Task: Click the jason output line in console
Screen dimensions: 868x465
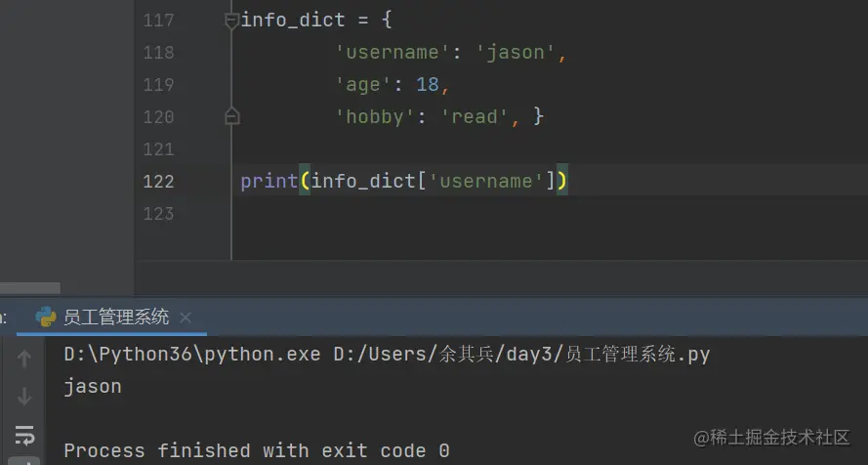Action: coord(93,387)
